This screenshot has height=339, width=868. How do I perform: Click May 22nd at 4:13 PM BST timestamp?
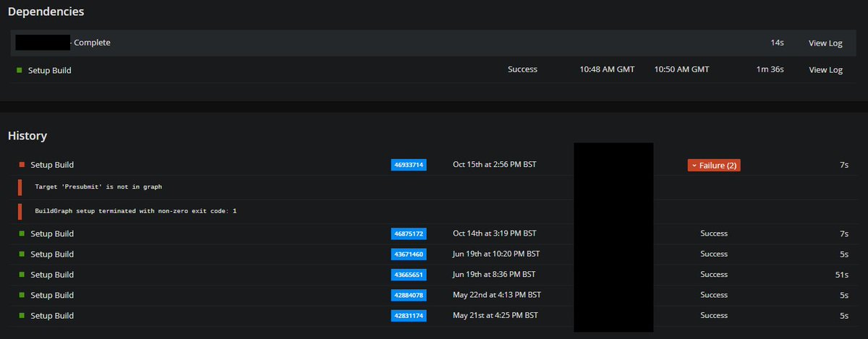click(497, 295)
